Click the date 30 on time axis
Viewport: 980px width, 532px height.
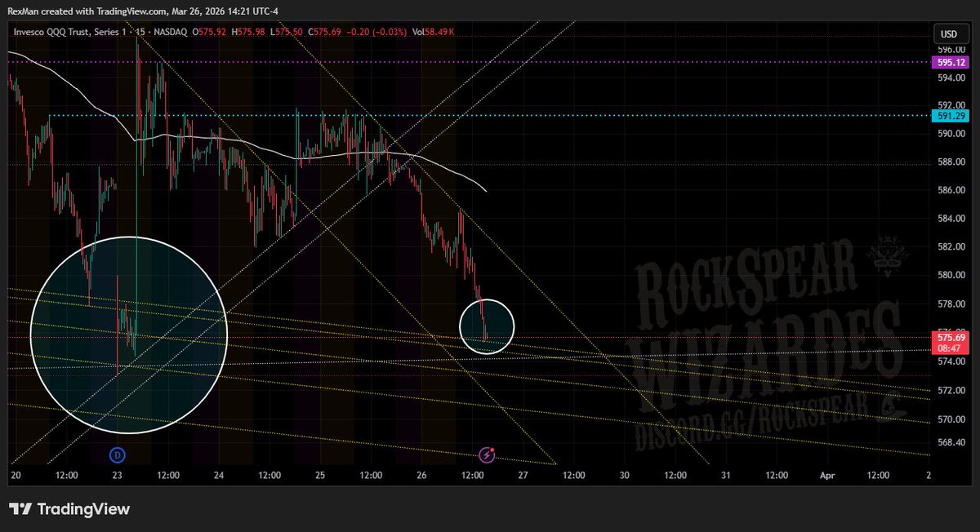pos(624,474)
